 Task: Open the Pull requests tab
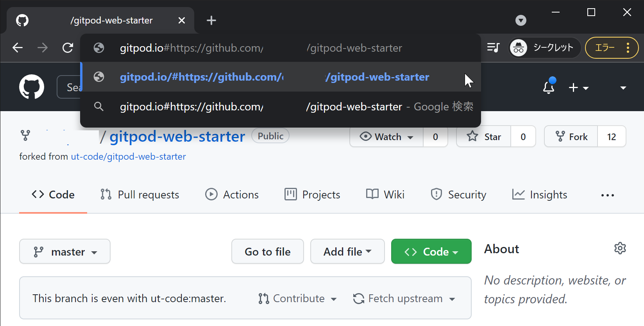[140, 195]
